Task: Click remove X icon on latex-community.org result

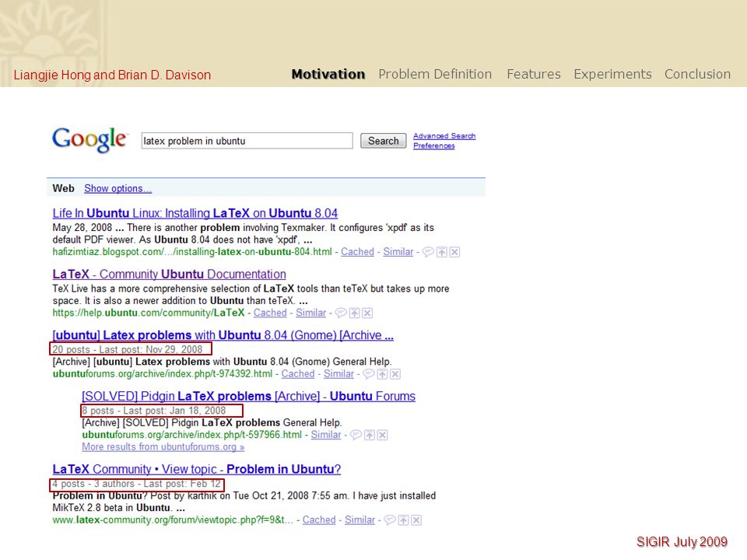Action: [x=416, y=520]
